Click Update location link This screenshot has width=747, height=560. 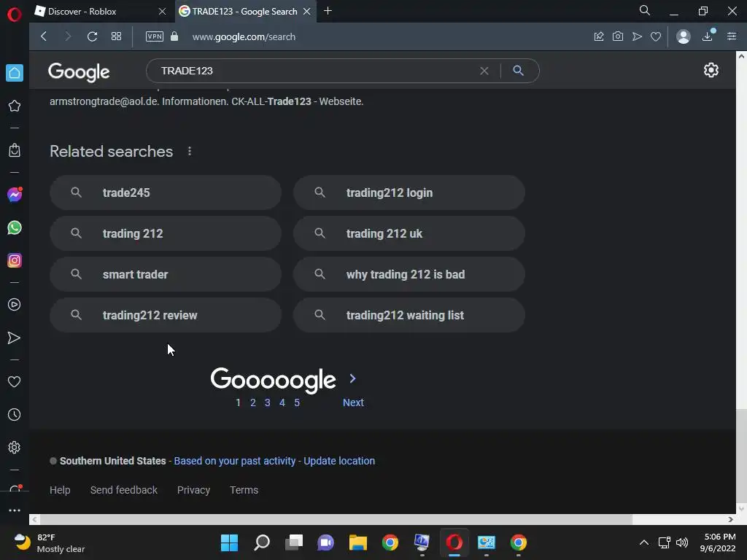coord(339,461)
